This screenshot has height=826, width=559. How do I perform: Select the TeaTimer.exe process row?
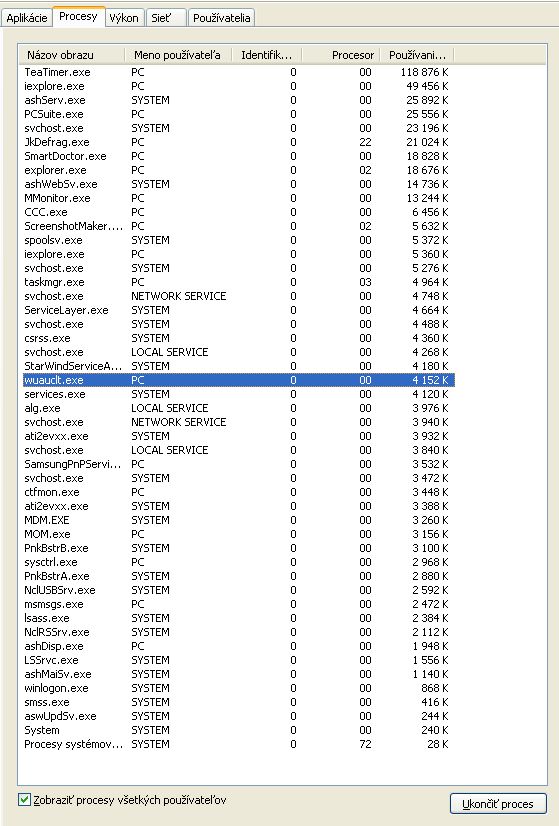pos(239,72)
